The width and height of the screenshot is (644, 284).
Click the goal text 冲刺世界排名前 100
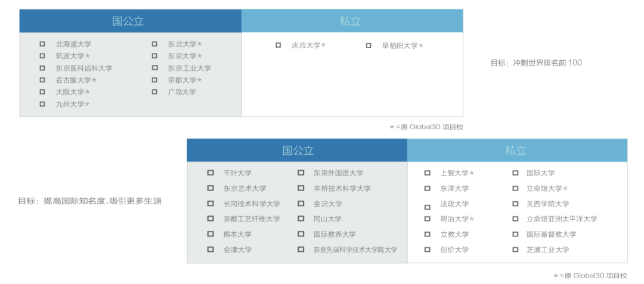pos(547,63)
